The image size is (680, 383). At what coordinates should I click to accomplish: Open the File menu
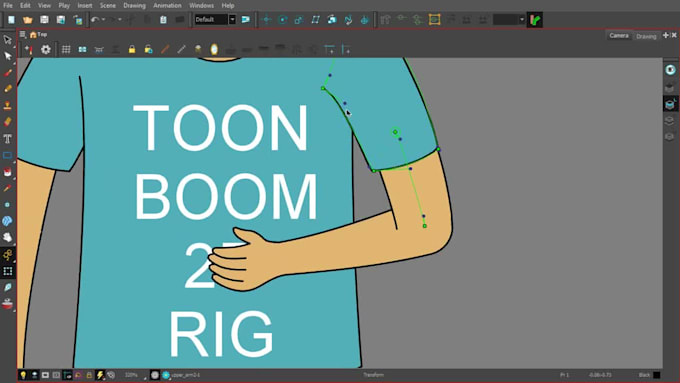pyautogui.click(x=8, y=6)
